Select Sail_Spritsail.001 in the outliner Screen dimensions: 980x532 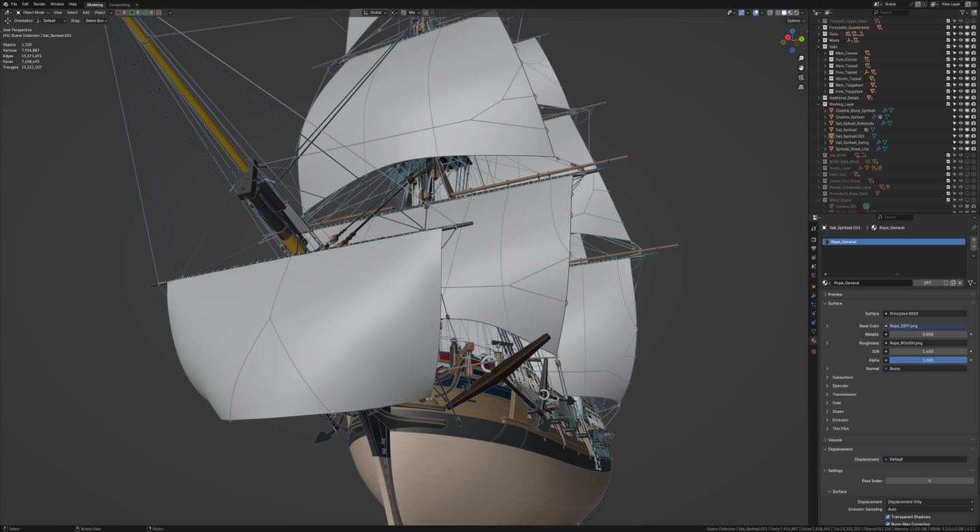(x=850, y=136)
